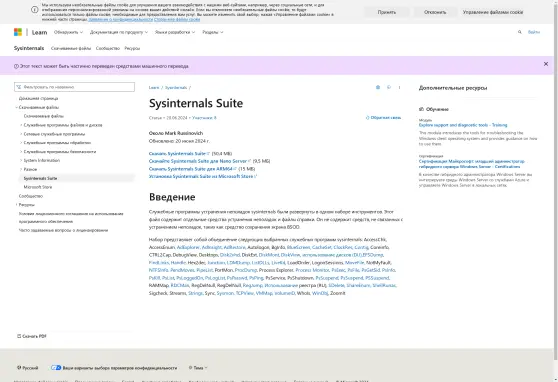The width and height of the screenshot is (558, 382).
Task: Open Community tab in Sysinternals nav
Action: 108,48
